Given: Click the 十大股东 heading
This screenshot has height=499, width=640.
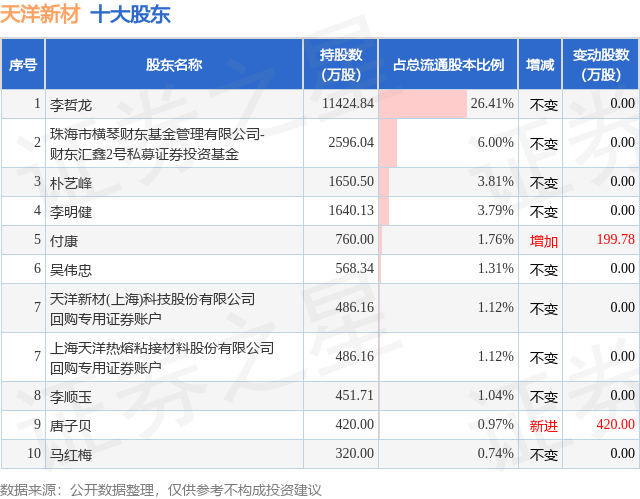Looking at the screenshot, I should tap(130, 15).
